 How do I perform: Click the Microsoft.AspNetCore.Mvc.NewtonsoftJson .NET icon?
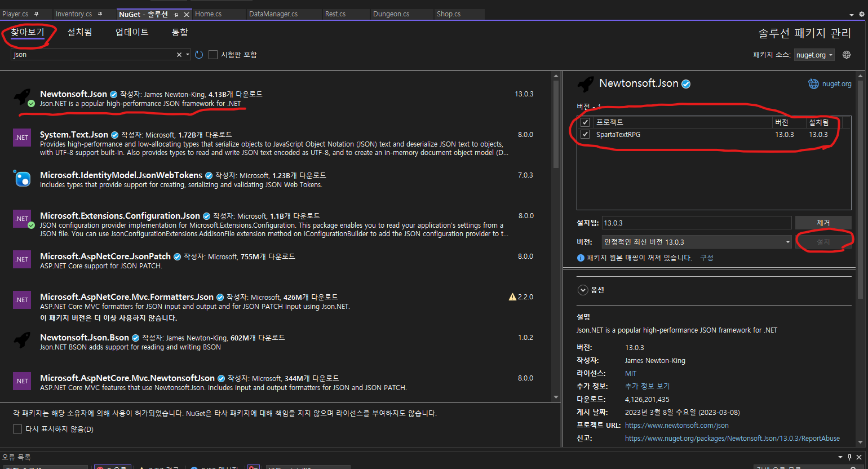tap(22, 381)
